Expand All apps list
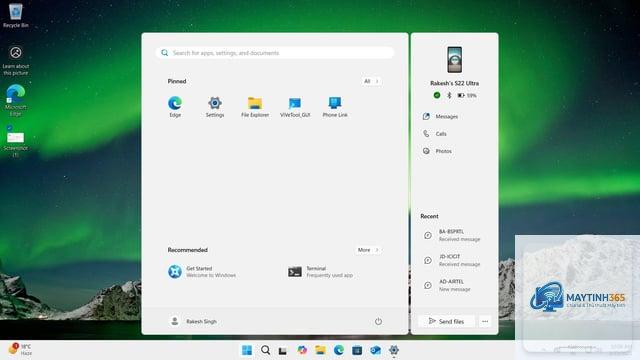The height and width of the screenshot is (360, 640). click(371, 81)
